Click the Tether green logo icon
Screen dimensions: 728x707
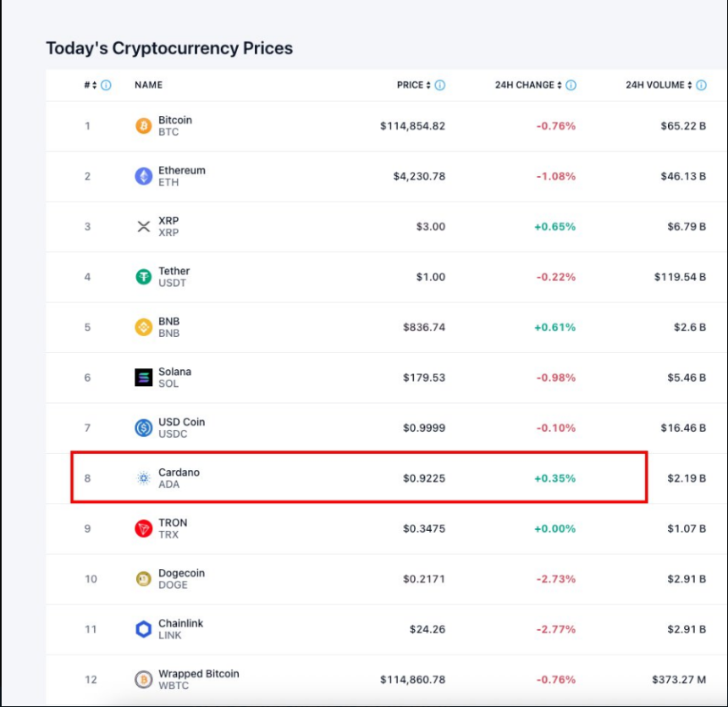point(144,277)
